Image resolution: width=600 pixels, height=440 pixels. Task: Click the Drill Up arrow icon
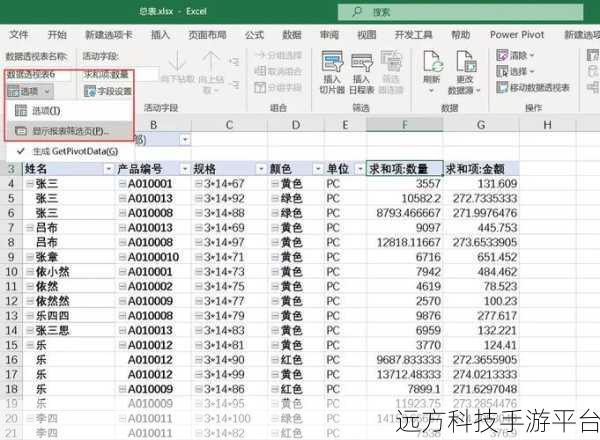pyautogui.click(x=210, y=61)
